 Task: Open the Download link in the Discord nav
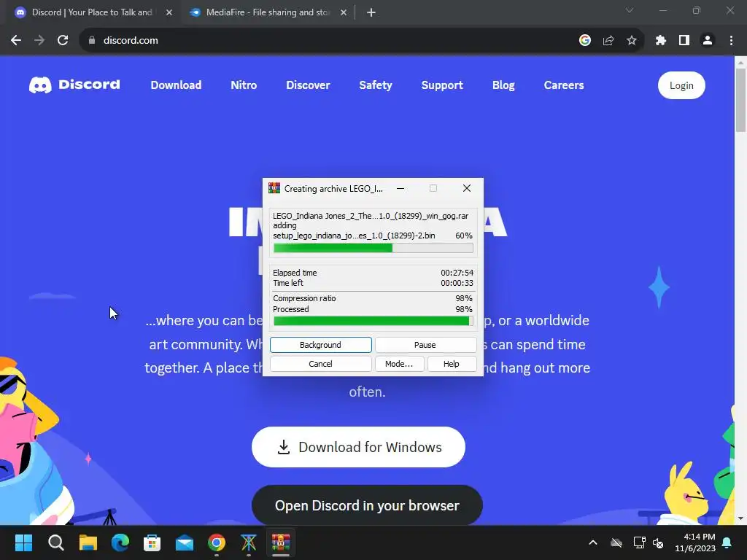[x=176, y=85]
